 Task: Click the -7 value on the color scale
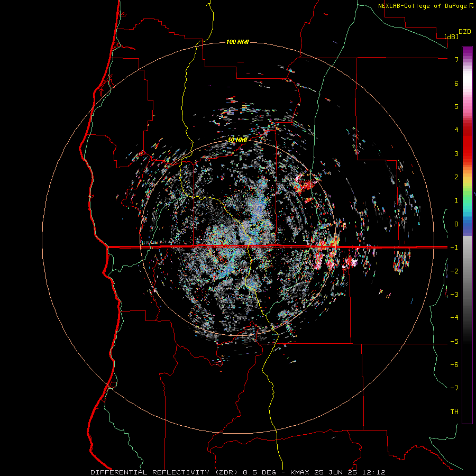(454, 388)
